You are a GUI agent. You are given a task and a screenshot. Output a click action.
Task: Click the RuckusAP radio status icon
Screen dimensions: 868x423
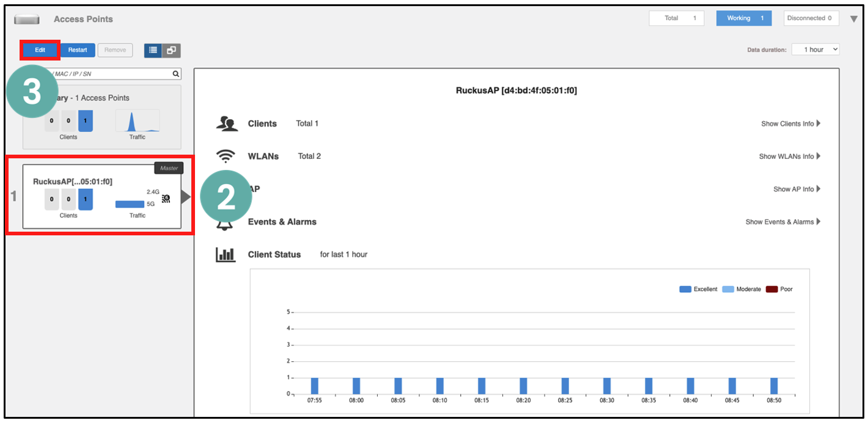click(166, 198)
